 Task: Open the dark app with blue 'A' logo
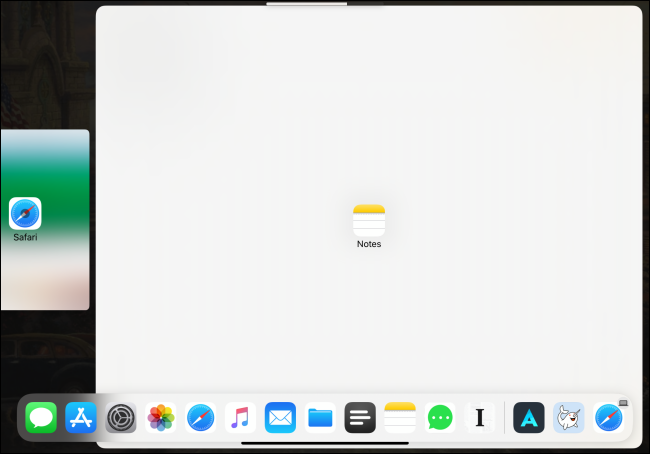[x=529, y=417]
